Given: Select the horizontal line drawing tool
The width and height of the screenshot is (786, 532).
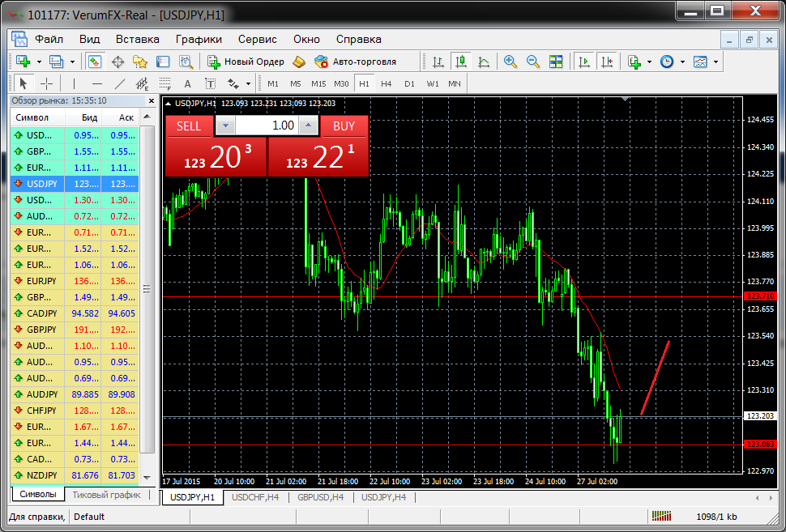Looking at the screenshot, I should (x=96, y=83).
